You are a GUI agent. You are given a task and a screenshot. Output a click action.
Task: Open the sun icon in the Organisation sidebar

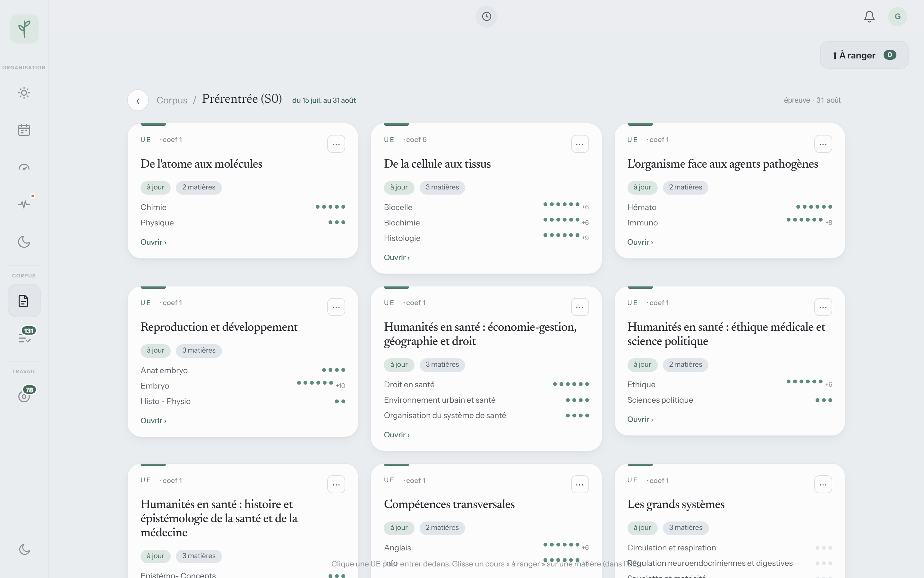24,93
